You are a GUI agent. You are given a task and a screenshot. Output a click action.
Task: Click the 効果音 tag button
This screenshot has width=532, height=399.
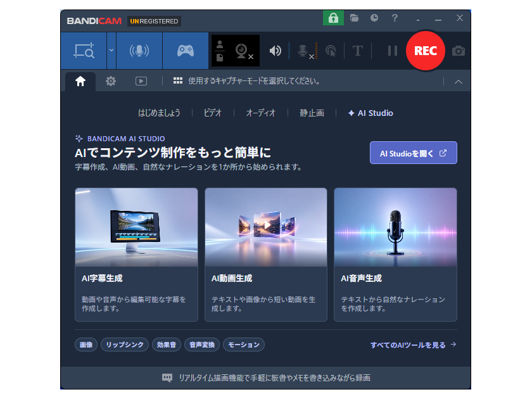tap(166, 345)
